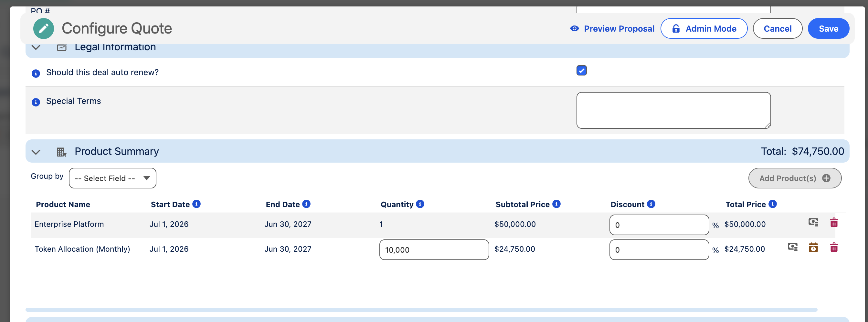Open the calendar schedule icon for Token Allocation
868x322 pixels.
coord(813,247)
